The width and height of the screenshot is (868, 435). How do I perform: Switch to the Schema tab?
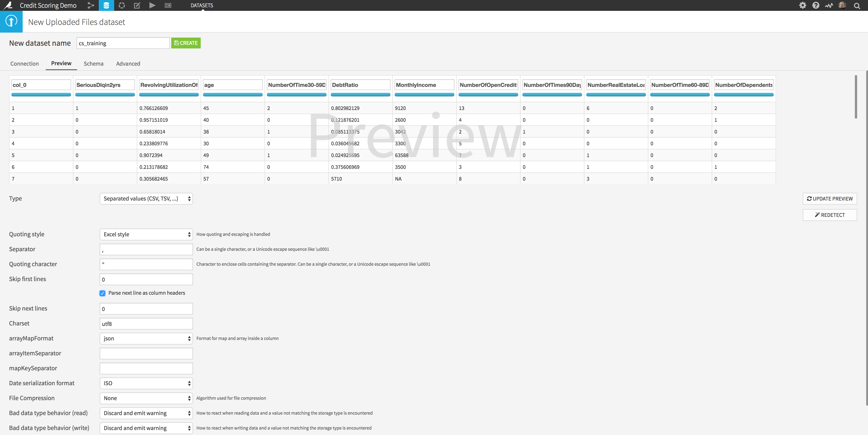pos(93,64)
